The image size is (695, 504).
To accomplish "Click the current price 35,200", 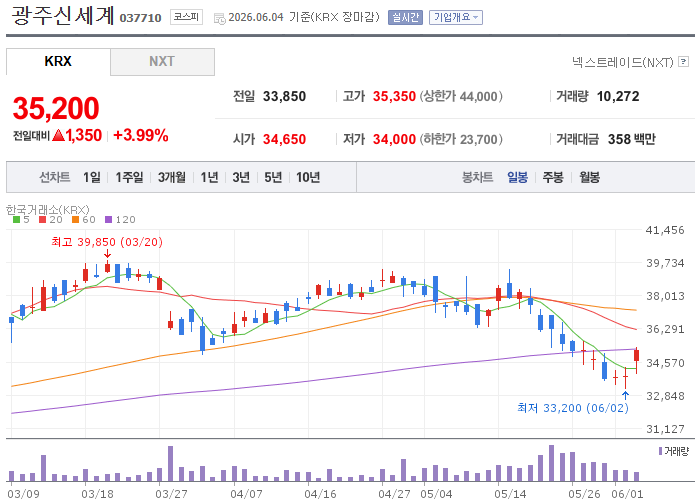I will pyautogui.click(x=56, y=108).
